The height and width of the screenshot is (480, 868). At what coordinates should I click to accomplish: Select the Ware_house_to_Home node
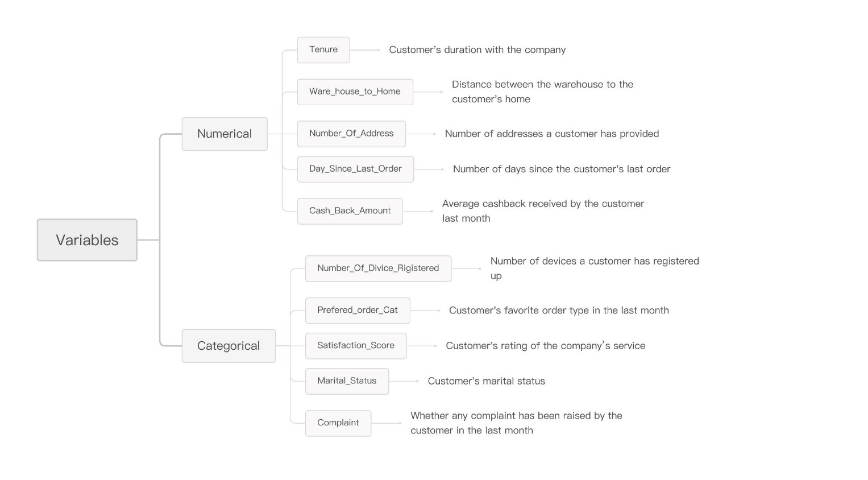[355, 92]
